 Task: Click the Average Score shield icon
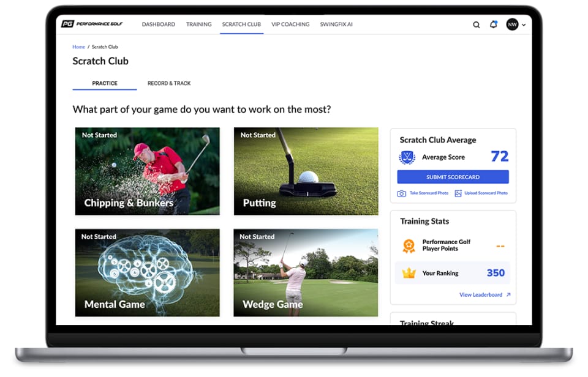[x=407, y=157]
